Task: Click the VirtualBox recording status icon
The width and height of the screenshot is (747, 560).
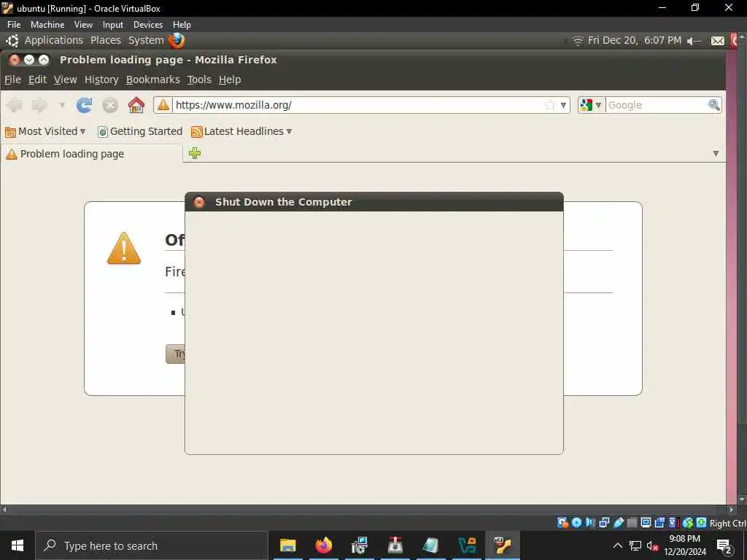Action: coord(659,523)
